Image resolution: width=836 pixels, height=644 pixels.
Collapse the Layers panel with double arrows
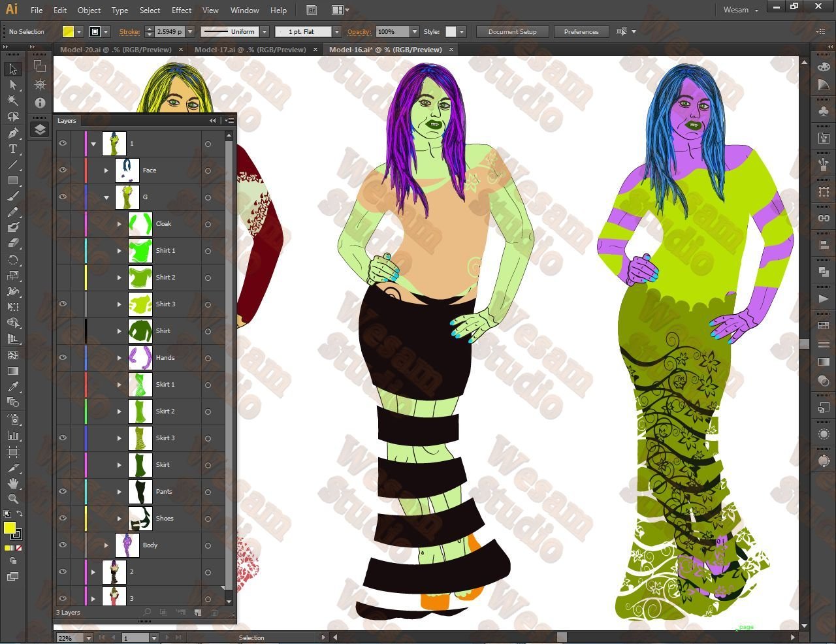[212, 121]
